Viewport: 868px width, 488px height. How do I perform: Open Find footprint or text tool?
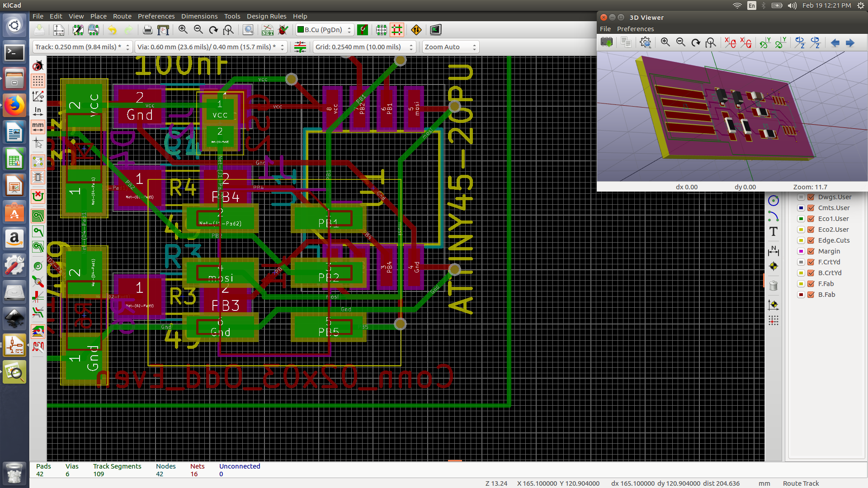[248, 30]
